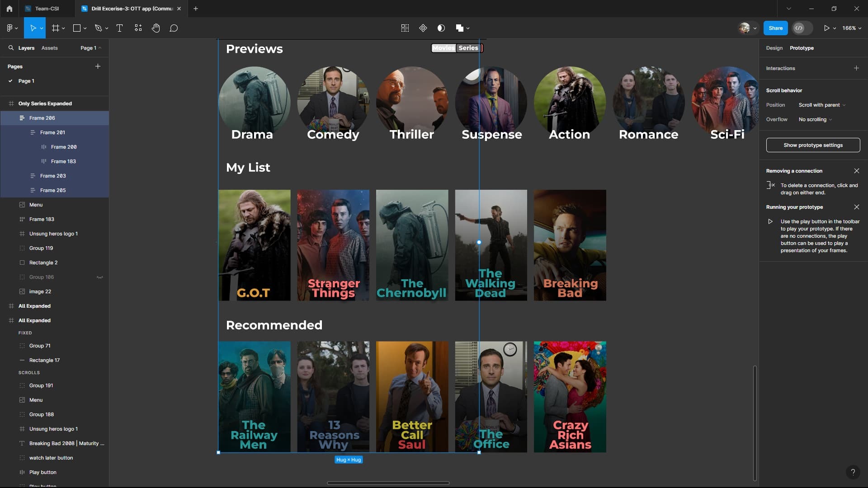Click the Series toggle on canvas

click(468, 48)
